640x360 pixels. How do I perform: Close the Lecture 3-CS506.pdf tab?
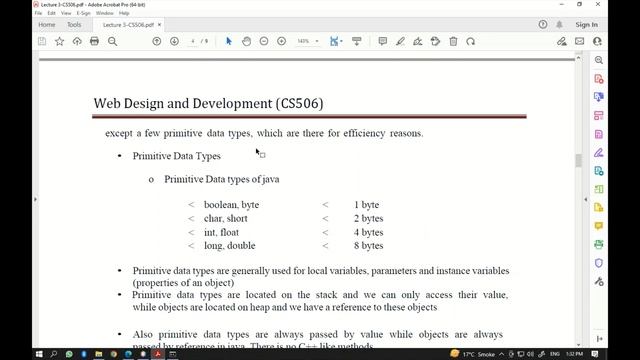point(160,25)
